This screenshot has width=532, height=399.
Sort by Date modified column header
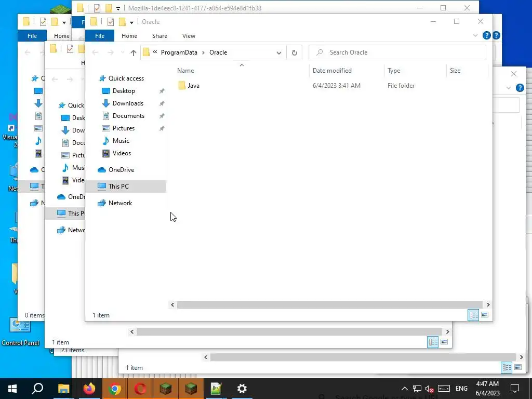(x=332, y=71)
